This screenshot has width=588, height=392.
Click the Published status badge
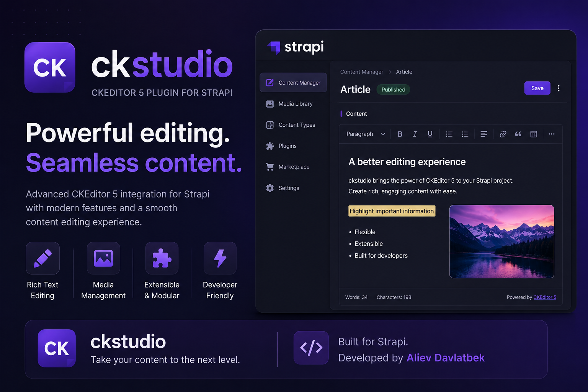(x=394, y=90)
